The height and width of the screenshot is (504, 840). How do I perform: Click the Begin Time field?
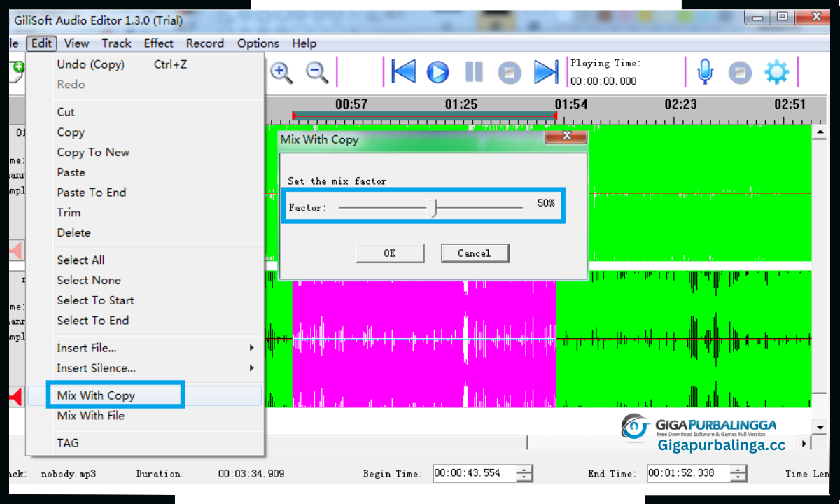pos(475,473)
